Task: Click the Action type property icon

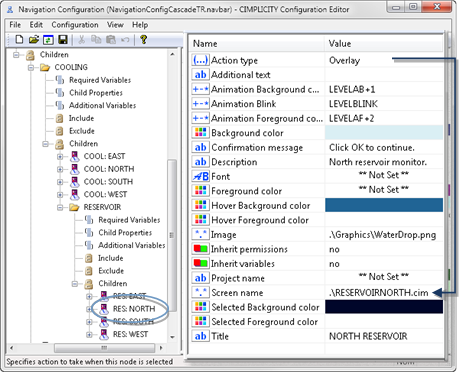Action: tap(201, 60)
